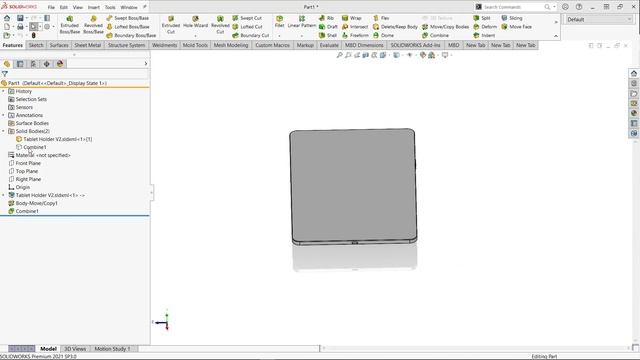This screenshot has width=640, height=360.
Task: Switch to the Evaluate tab
Action: pos(329,45)
